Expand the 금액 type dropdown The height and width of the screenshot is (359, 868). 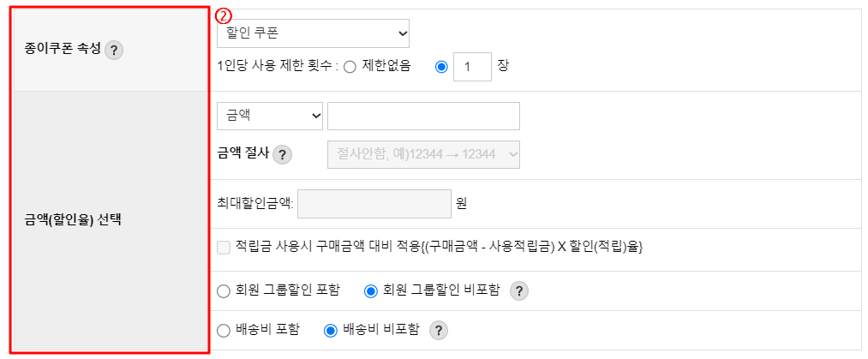tap(270, 116)
